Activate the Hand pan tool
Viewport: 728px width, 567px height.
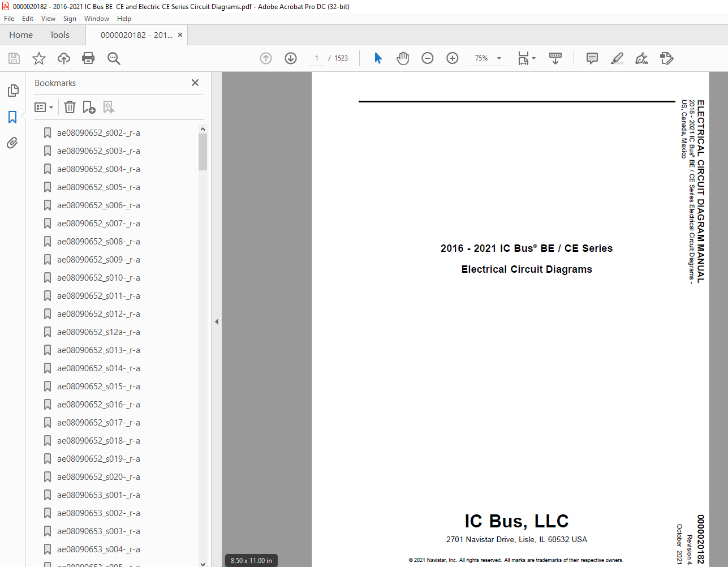point(403,58)
